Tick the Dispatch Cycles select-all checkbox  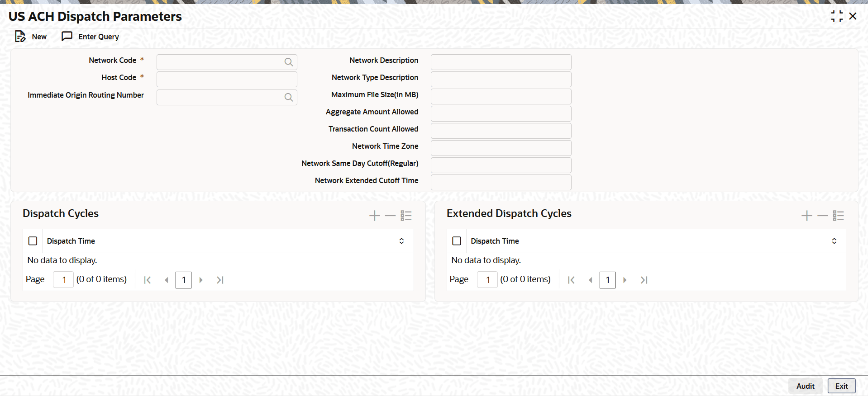pyautogui.click(x=33, y=241)
